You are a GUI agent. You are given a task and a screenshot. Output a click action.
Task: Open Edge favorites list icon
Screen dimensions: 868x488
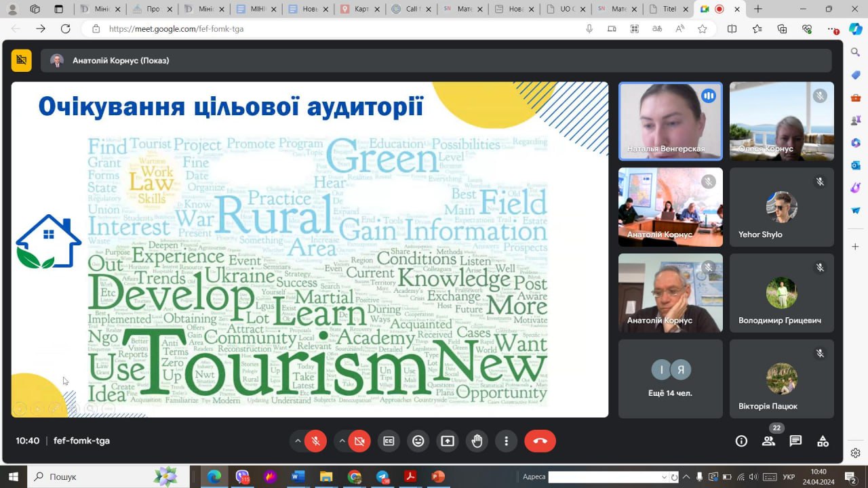(757, 29)
